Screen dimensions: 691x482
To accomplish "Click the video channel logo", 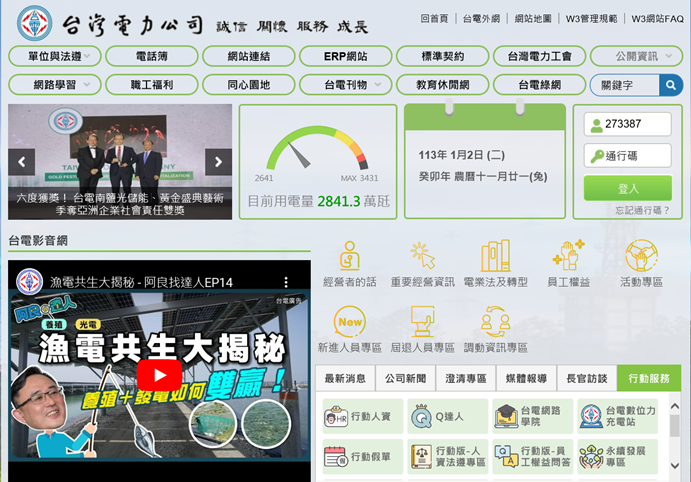I will click(30, 282).
